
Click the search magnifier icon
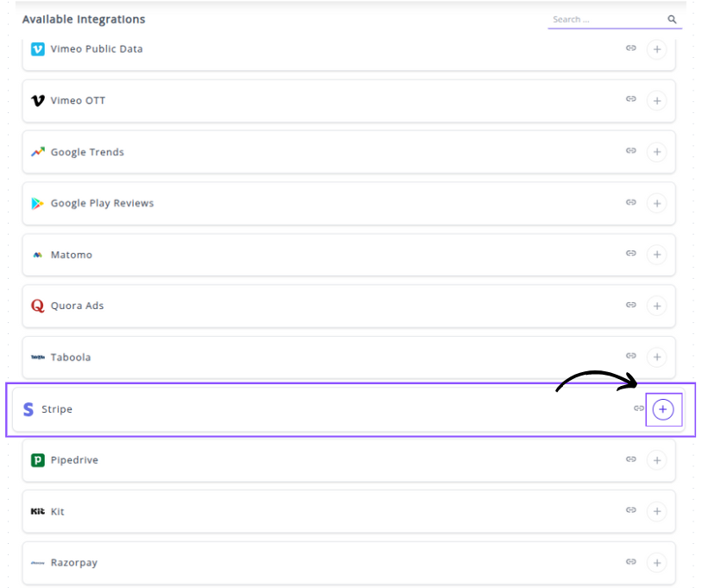click(672, 19)
